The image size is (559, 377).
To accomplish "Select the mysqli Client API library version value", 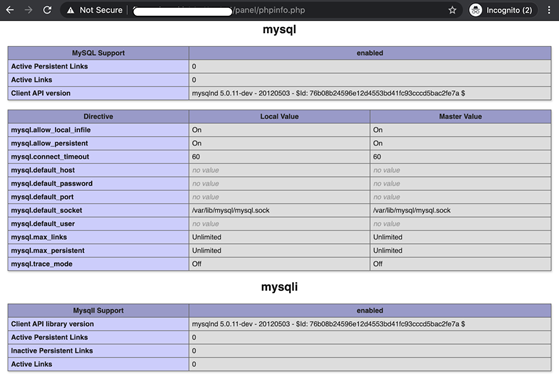I will [328, 324].
